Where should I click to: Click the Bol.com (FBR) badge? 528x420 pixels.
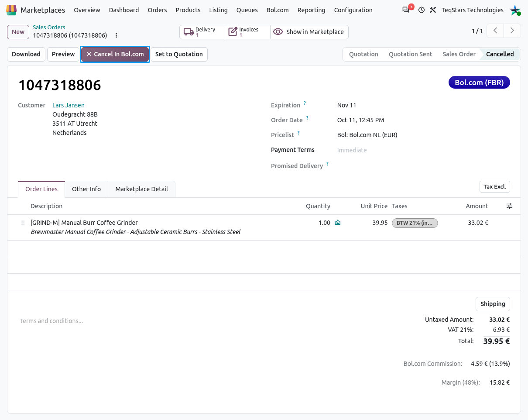(x=479, y=83)
